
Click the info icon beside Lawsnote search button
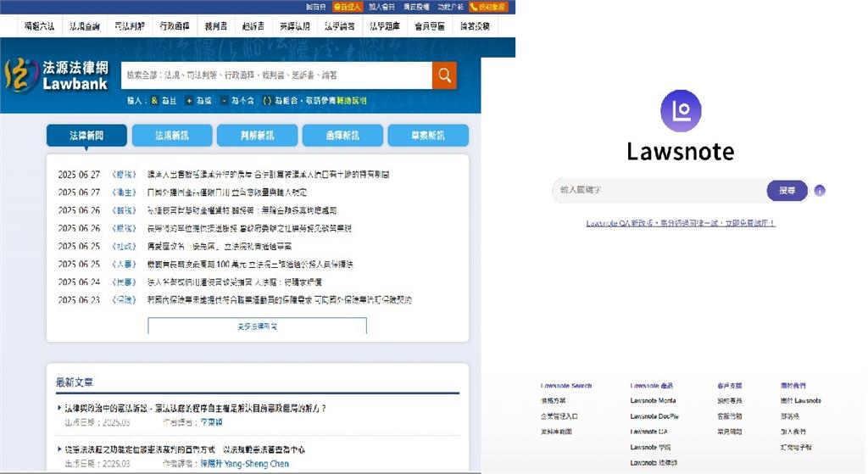pos(820,191)
